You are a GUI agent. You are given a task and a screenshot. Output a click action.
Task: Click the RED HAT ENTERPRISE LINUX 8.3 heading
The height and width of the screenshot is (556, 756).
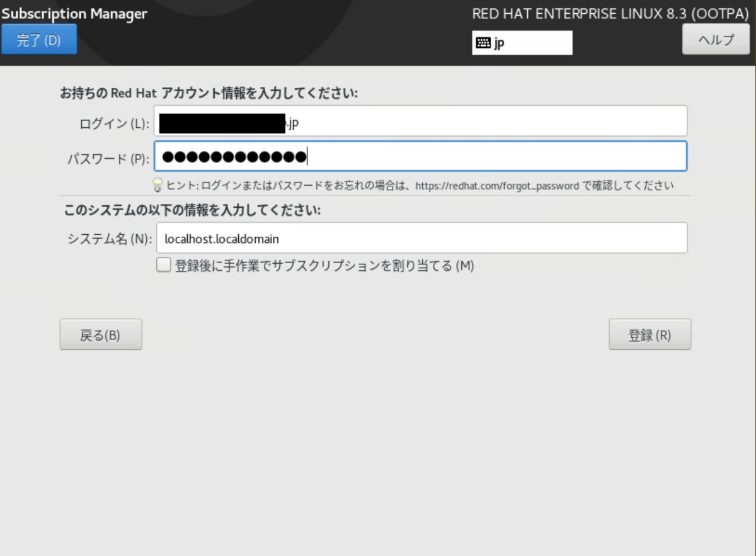(x=610, y=14)
